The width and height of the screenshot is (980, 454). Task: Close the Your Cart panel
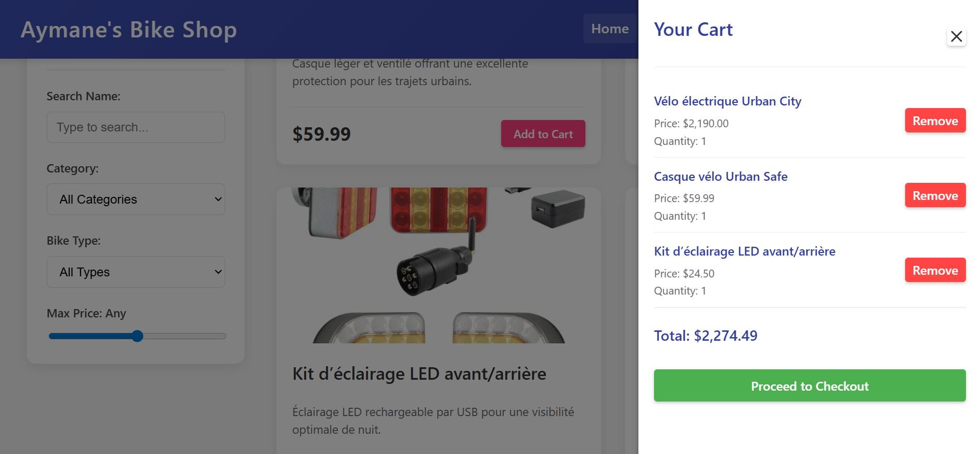tap(956, 37)
